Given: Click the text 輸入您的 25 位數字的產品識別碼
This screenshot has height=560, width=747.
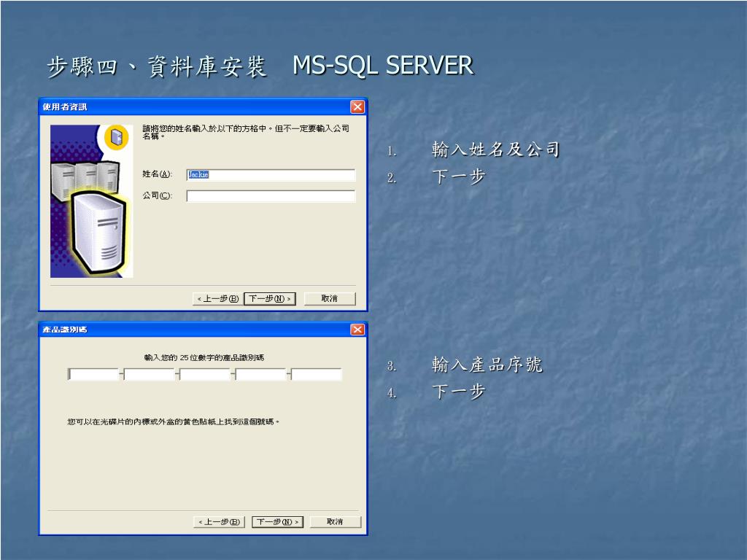Looking at the screenshot, I should pos(204,357).
